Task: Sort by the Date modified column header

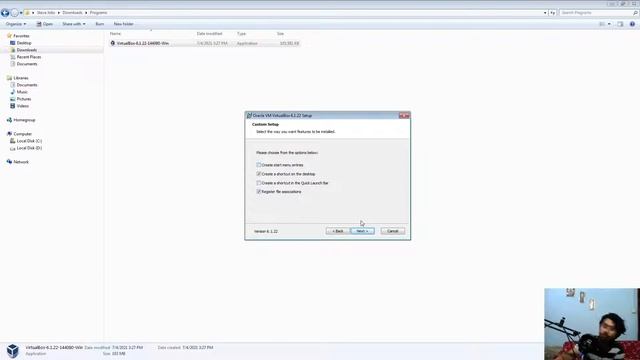Action: [x=209, y=33]
